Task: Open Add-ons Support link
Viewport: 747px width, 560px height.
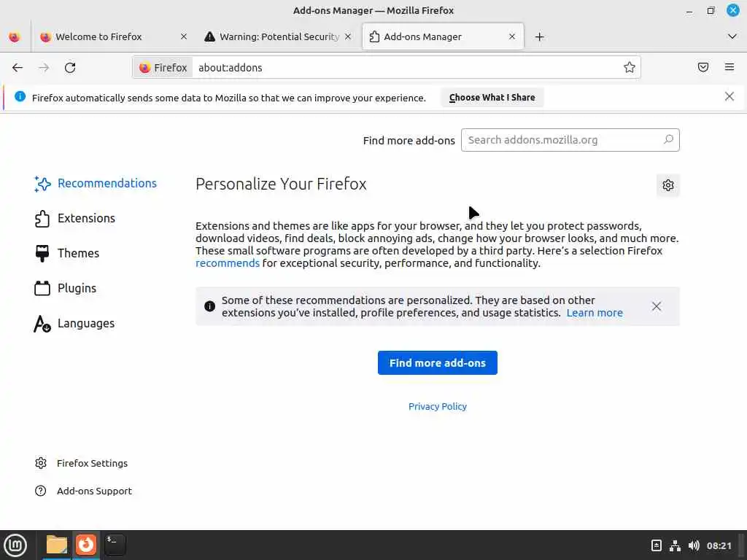Action: click(83, 491)
